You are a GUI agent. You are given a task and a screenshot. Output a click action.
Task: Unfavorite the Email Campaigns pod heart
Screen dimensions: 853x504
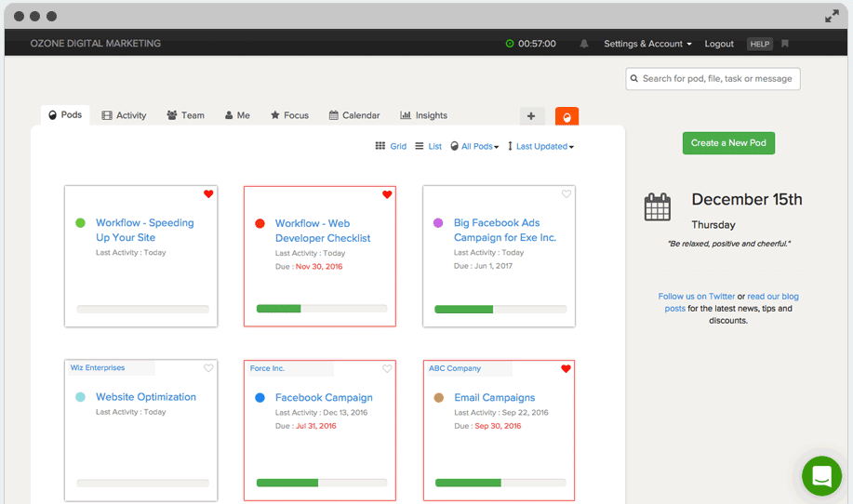566,368
